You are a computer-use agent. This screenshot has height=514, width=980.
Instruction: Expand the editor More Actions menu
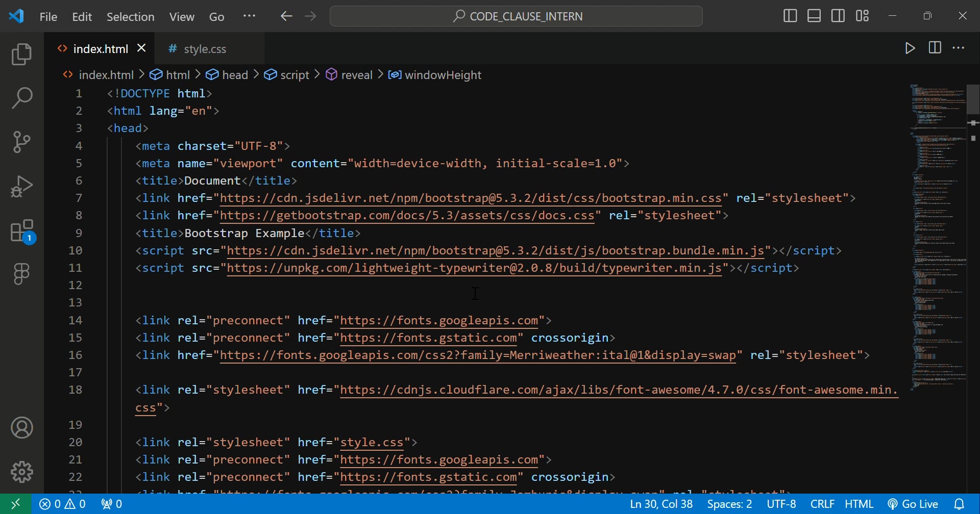click(959, 48)
